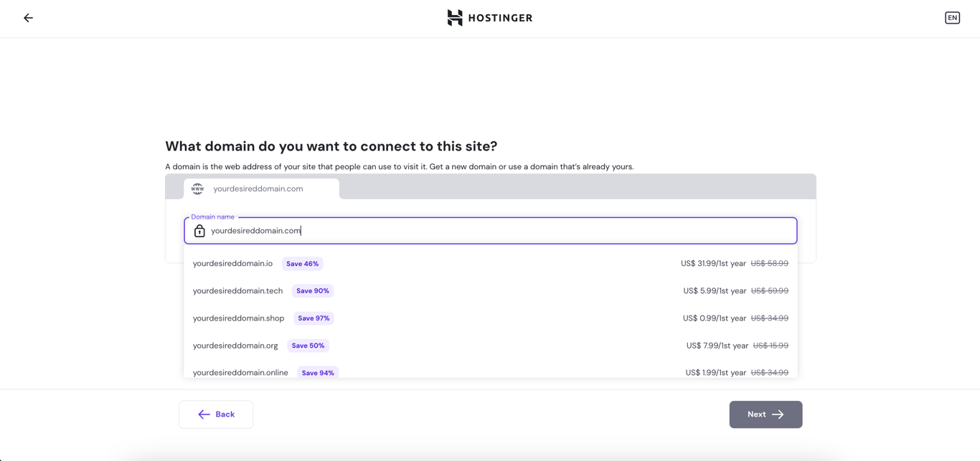The width and height of the screenshot is (980, 461).
Task: Click the Hostinger H mark beside the wordmark
Action: pos(454,17)
